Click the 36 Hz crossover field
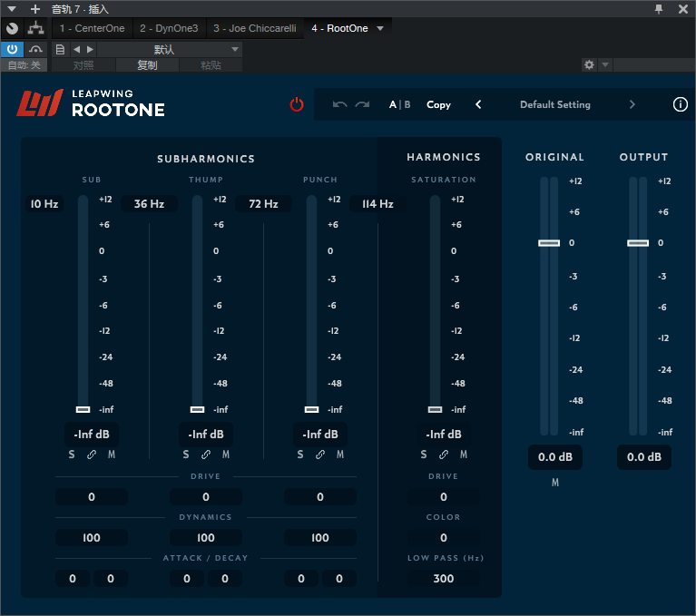The image size is (696, 616). click(149, 204)
